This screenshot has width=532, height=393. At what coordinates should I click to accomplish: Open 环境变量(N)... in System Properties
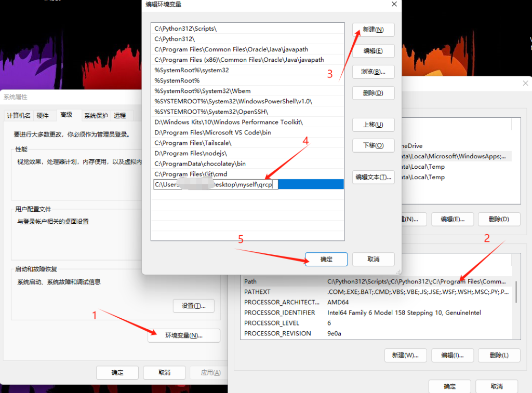coord(184,335)
